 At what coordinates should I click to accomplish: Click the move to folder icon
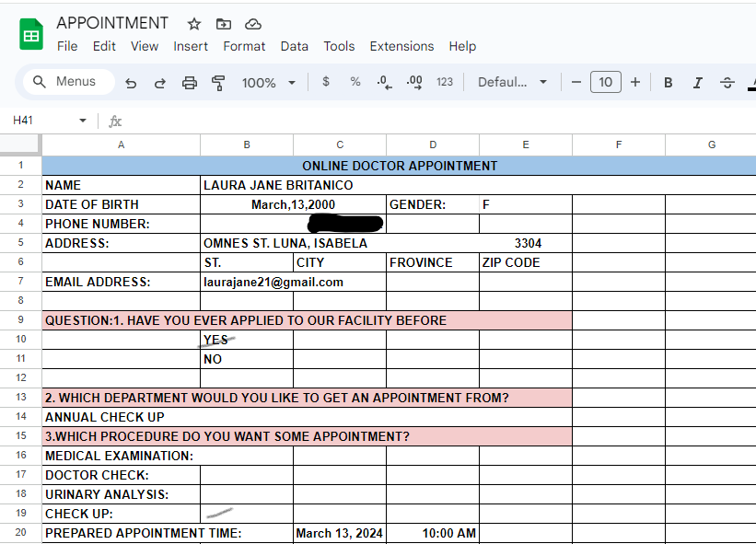click(223, 24)
